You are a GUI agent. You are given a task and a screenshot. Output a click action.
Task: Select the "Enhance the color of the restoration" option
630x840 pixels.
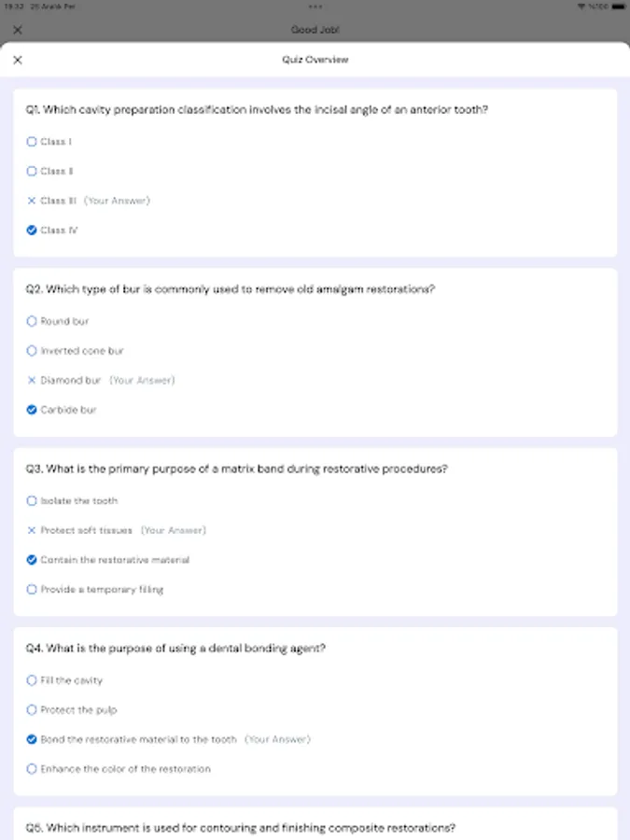(31, 768)
